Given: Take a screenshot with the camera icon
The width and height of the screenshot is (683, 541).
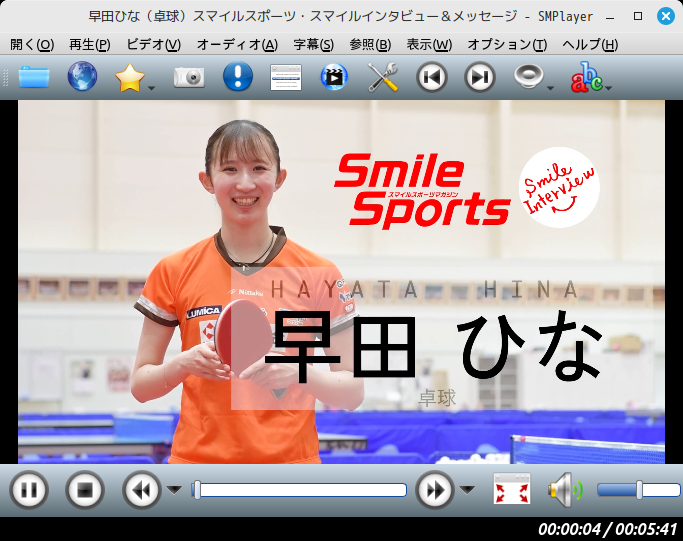Looking at the screenshot, I should pyautogui.click(x=189, y=78).
